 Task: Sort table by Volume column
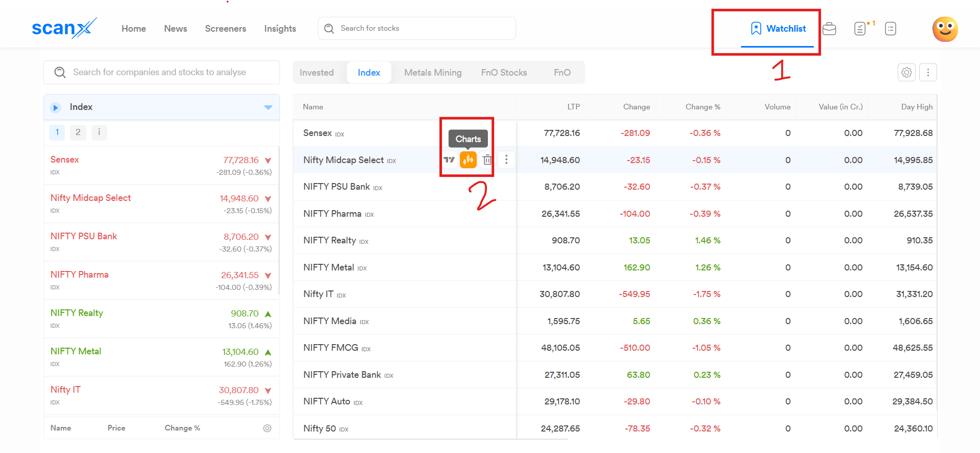point(778,107)
